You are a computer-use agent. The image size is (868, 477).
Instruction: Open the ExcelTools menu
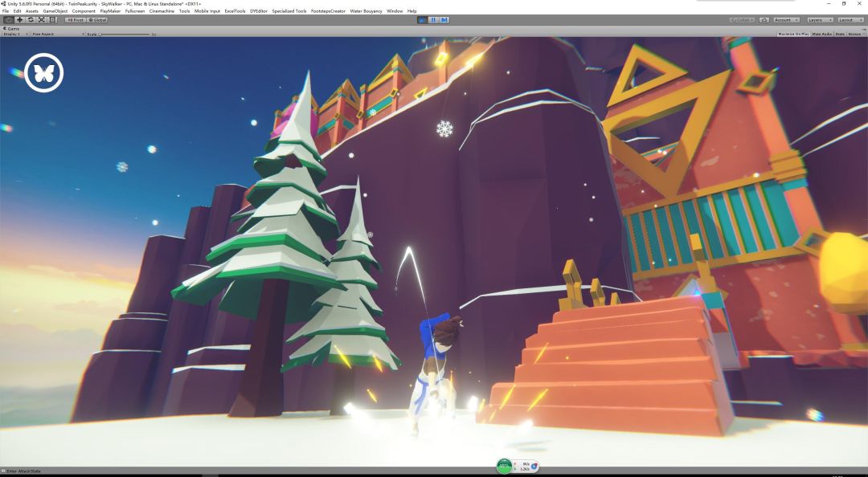(235, 11)
